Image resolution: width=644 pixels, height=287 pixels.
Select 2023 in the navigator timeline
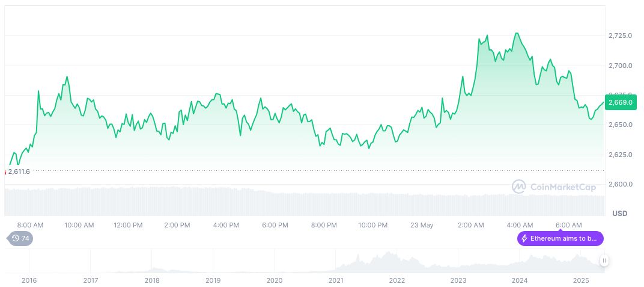[x=458, y=280]
